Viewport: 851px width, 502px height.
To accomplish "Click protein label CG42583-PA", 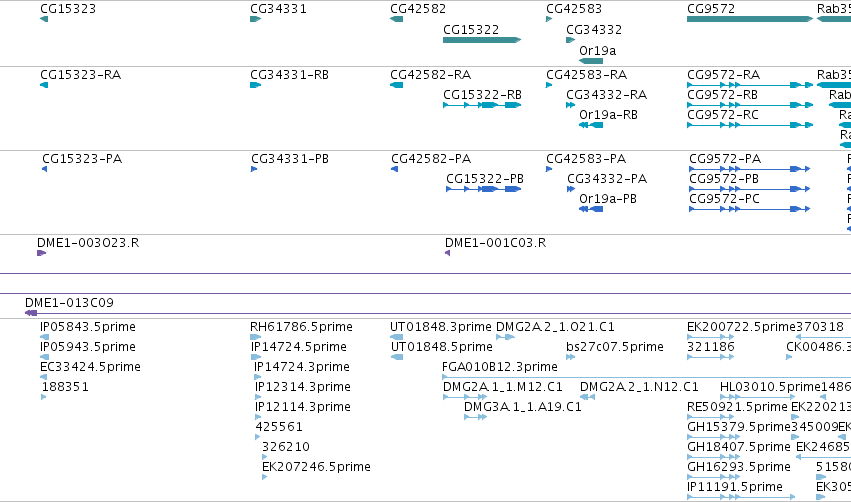I will [586, 158].
